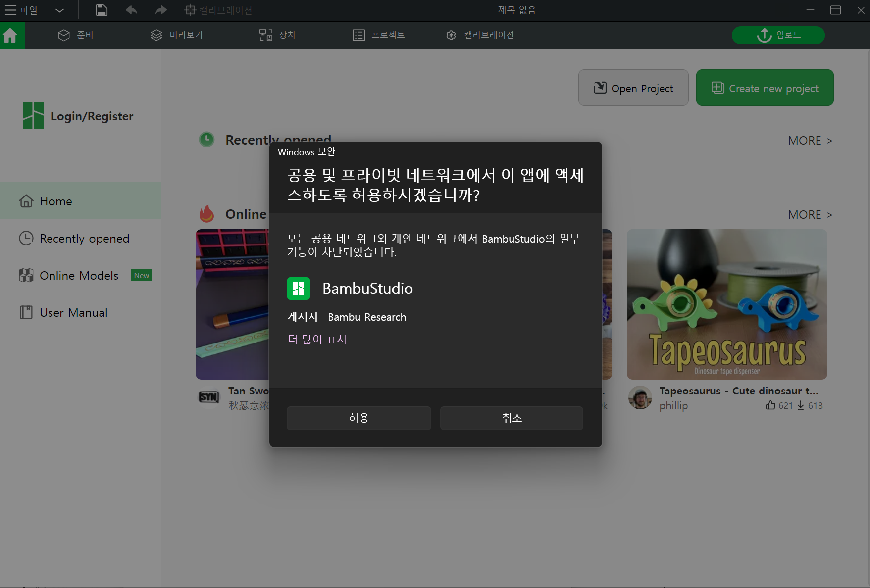Open the Tan Swo model thumbnail
Screen dimensions: 870x588
(232, 304)
